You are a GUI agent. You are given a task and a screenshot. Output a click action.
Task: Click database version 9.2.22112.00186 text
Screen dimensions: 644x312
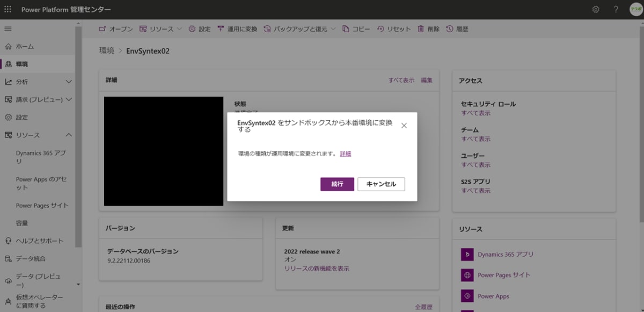[129, 260]
